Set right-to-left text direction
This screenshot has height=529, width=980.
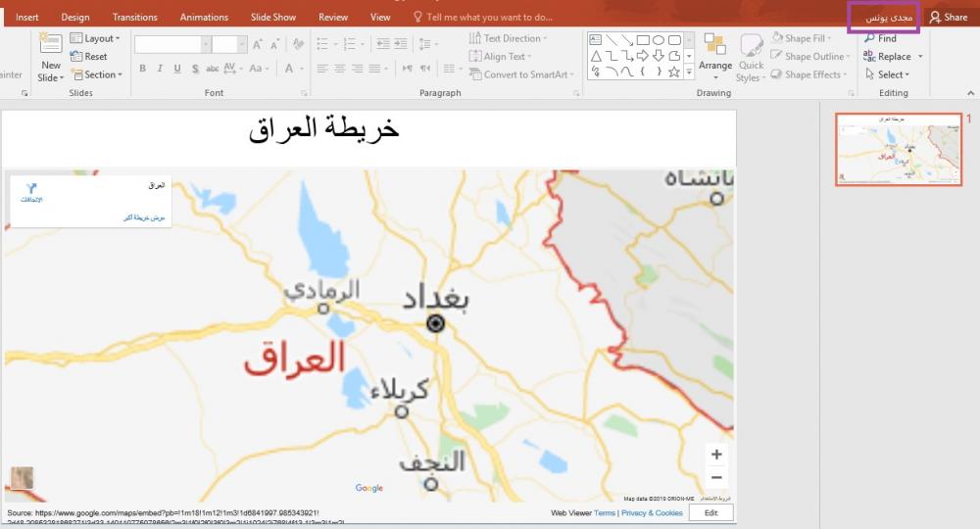click(425, 69)
